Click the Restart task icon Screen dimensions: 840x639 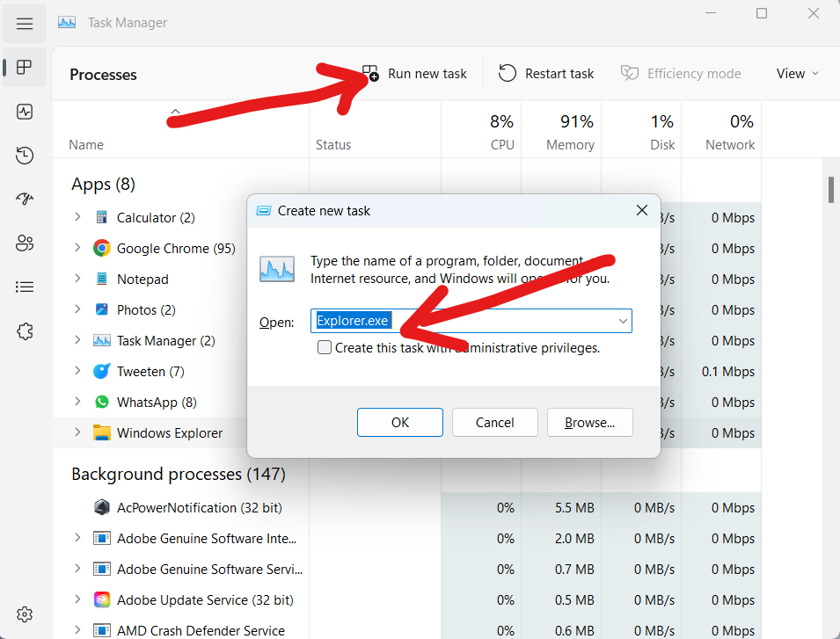tap(507, 73)
